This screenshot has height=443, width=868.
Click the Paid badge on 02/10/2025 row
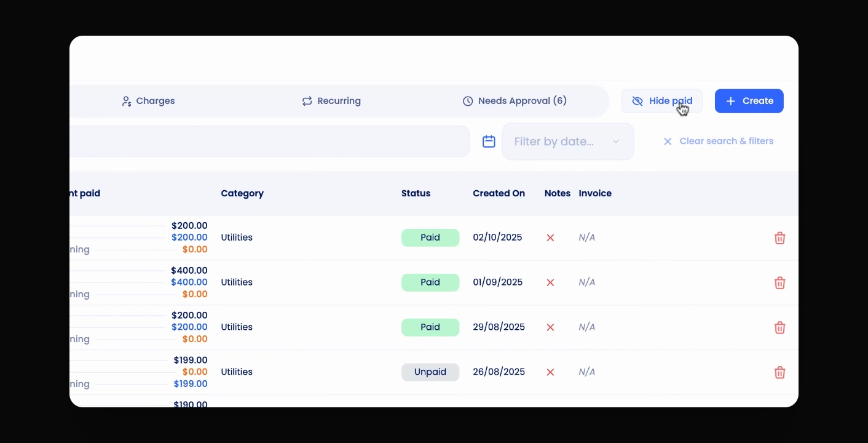click(x=430, y=237)
